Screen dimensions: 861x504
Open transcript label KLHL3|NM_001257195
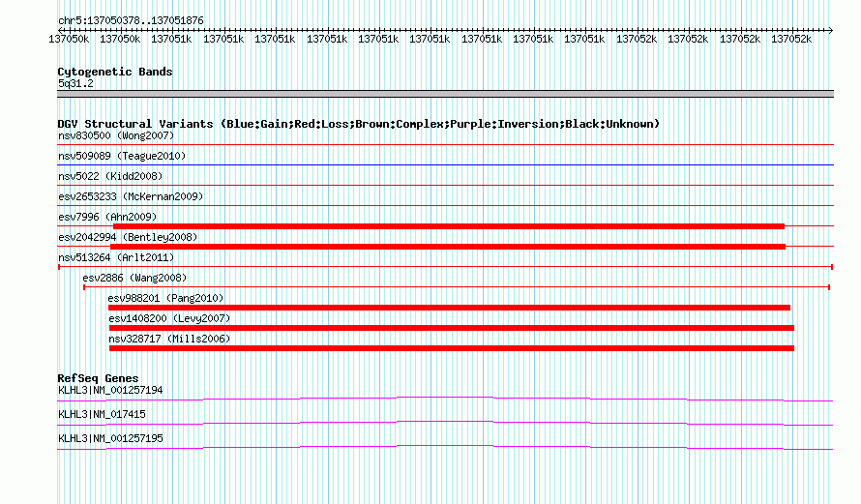(110, 438)
